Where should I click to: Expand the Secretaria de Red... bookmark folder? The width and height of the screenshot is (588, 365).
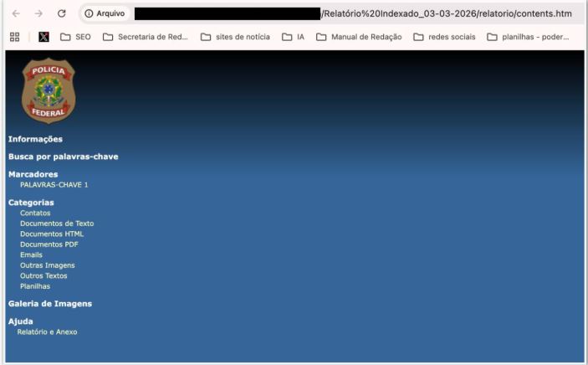tap(146, 37)
